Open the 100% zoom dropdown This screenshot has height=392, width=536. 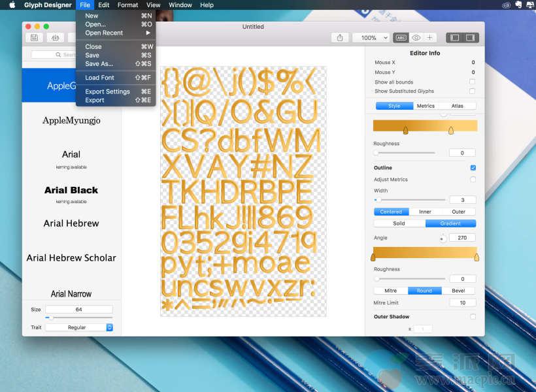(371, 38)
